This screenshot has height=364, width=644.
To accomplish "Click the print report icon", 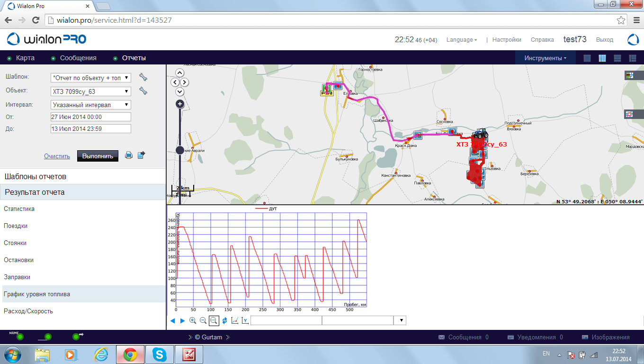I will click(128, 155).
